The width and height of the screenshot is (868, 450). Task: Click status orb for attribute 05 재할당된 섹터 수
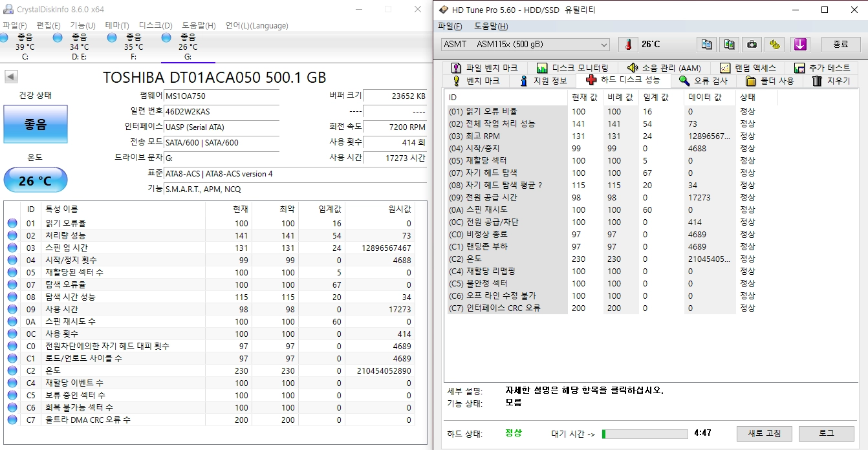click(x=12, y=272)
